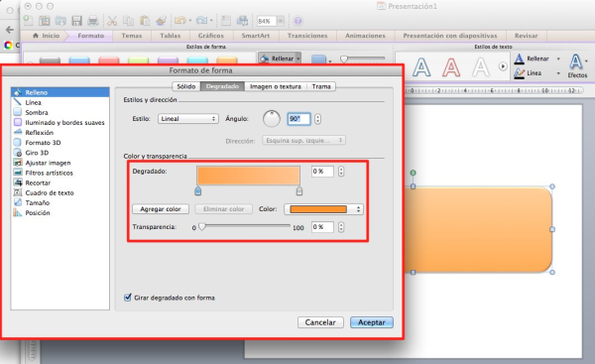This screenshot has width=595, height=364.
Task: Click the Agregar color button
Action: click(x=161, y=209)
